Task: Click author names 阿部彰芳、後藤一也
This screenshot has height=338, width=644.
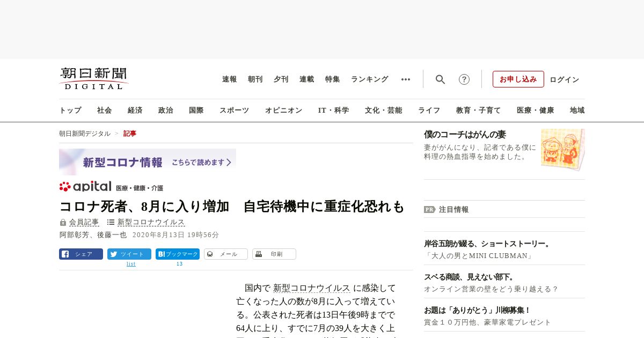Action: click(93, 235)
